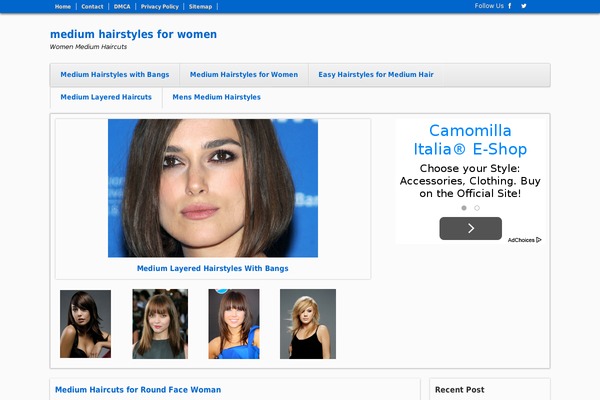The width and height of the screenshot is (600, 400).
Task: Open the Sitemap link
Action: pos(200,7)
